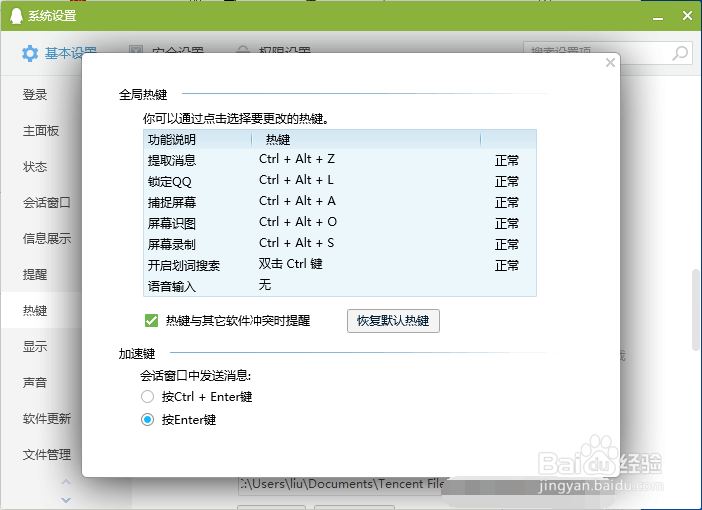Image resolution: width=702 pixels, height=510 pixels.
Task: Click the Ctrl + Alt + L hotkey value
Action: [x=296, y=180]
